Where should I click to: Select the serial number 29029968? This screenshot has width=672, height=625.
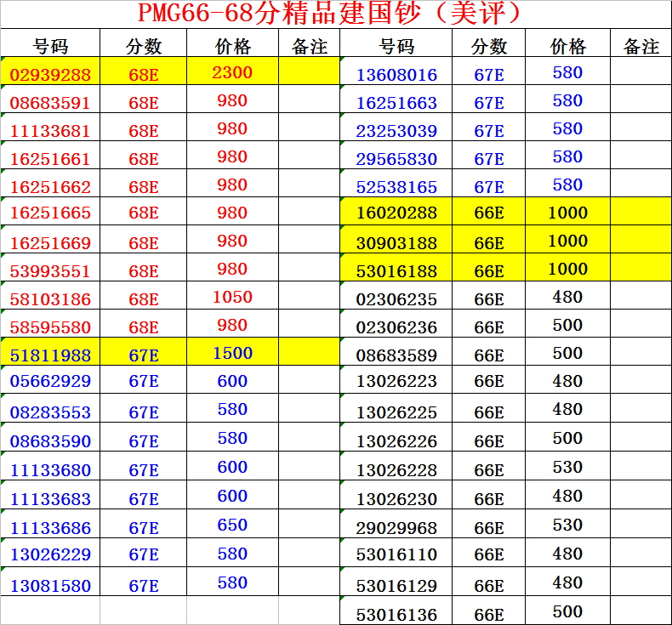pos(396,527)
